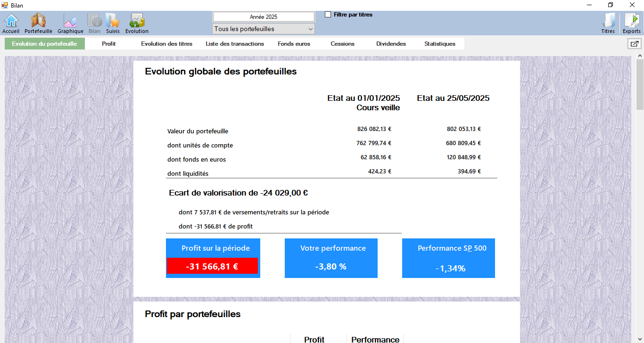Switch to the Profit tab
644x343 pixels.
pyautogui.click(x=108, y=44)
